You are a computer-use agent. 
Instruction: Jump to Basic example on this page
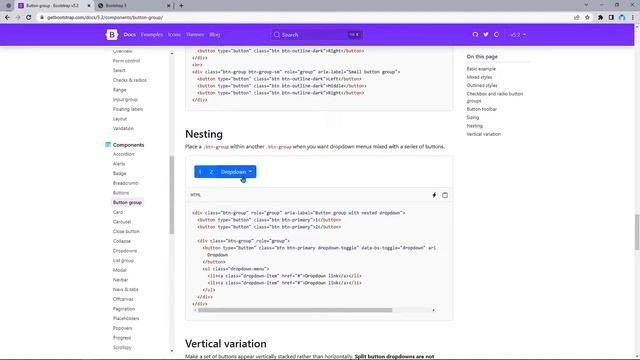pos(481,69)
